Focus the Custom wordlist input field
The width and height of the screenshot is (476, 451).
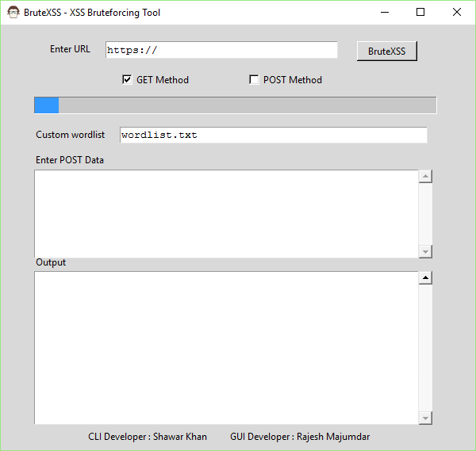[273, 135]
